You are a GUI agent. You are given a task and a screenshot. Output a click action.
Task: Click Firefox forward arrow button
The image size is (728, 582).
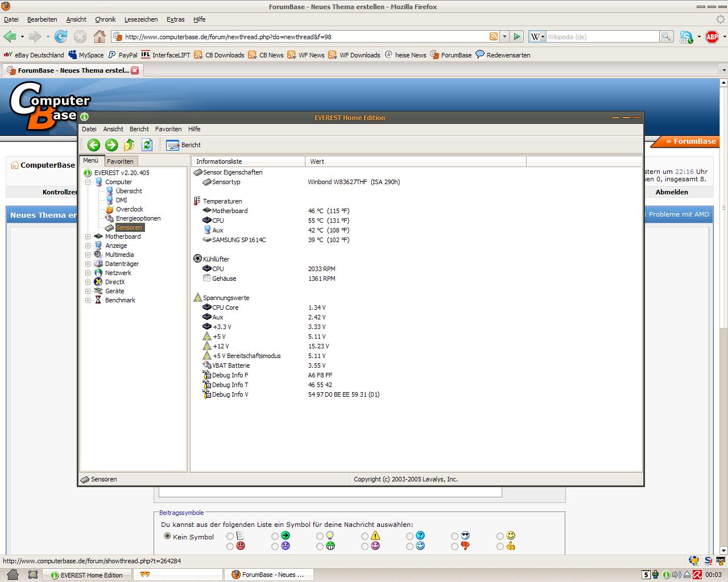tap(35, 36)
